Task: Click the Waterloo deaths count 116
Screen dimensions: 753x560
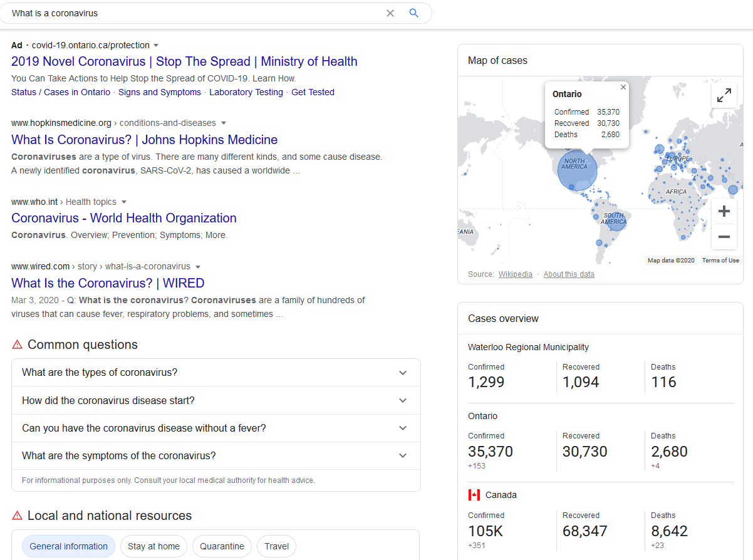Action: 663,382
